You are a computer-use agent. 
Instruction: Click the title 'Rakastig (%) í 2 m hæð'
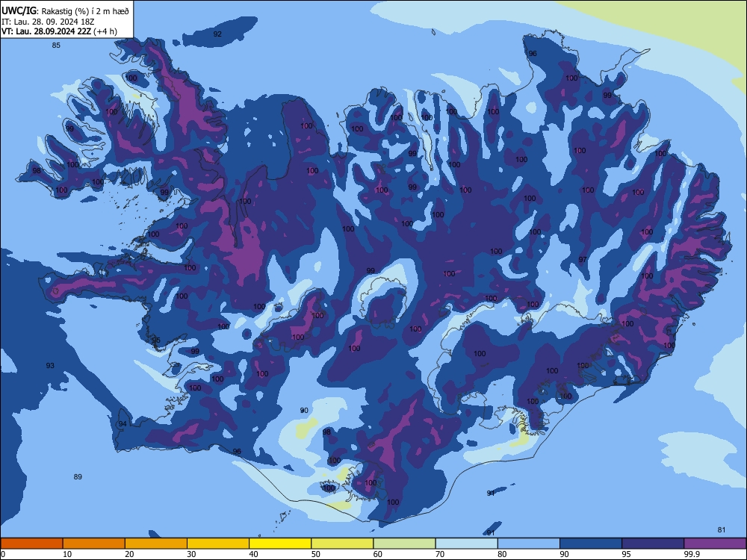(85, 11)
